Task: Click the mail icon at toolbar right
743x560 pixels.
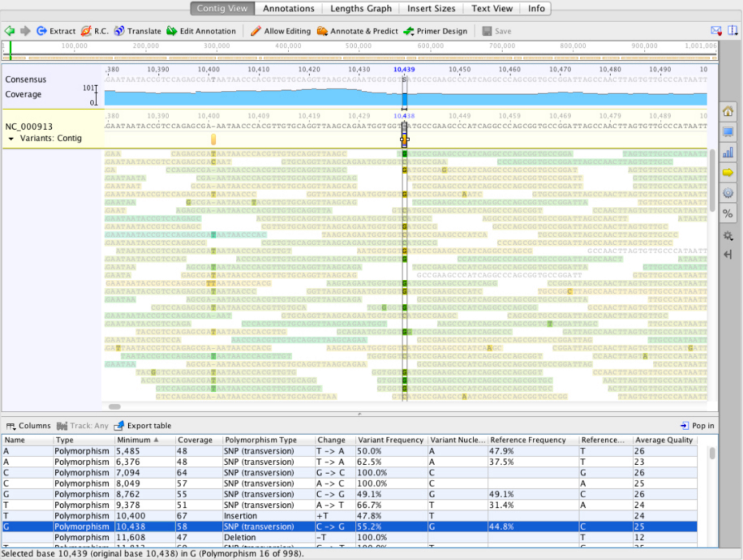Action: pyautogui.click(x=716, y=31)
